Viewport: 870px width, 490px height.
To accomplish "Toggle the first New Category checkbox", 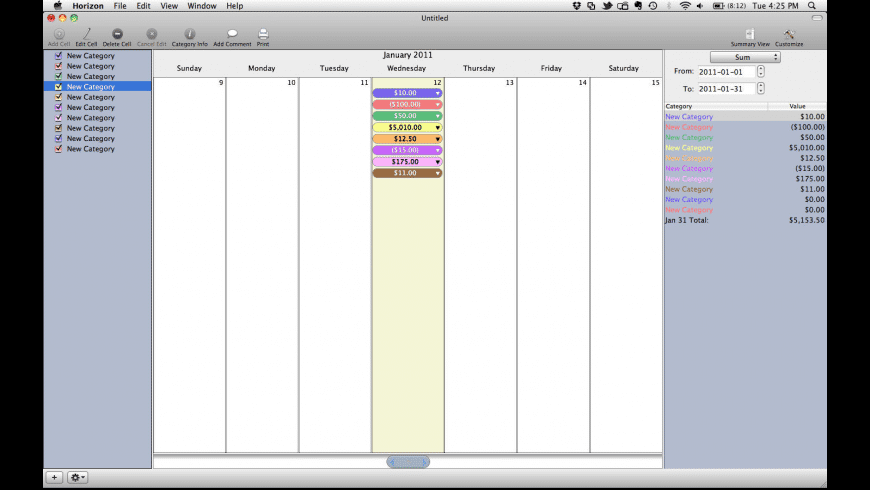I will tap(58, 55).
